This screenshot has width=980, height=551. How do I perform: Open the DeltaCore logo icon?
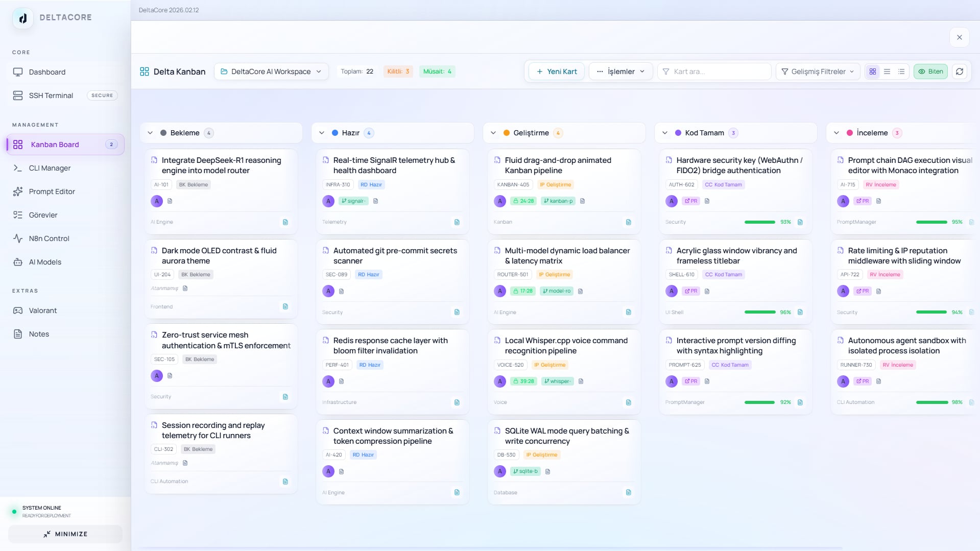tap(22, 18)
